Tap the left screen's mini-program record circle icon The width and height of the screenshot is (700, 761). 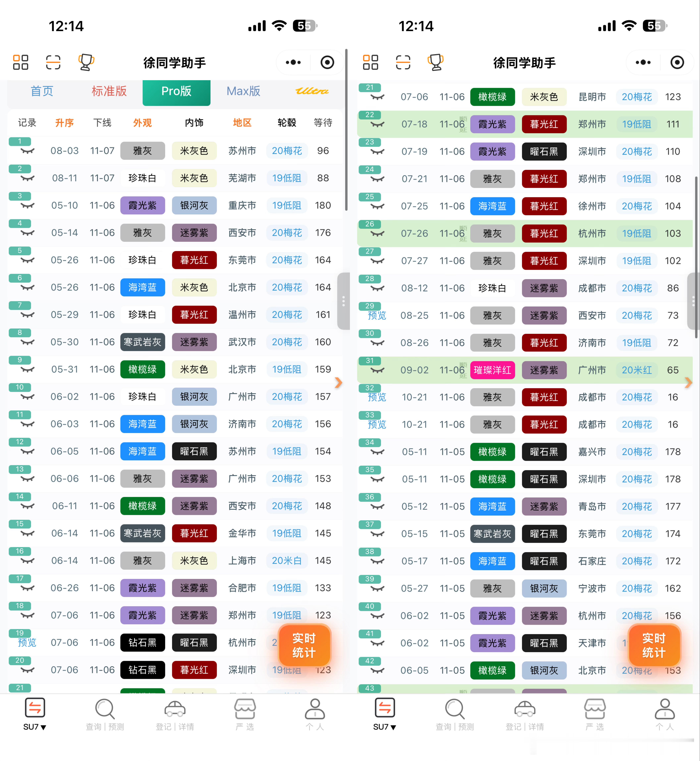[x=327, y=63]
